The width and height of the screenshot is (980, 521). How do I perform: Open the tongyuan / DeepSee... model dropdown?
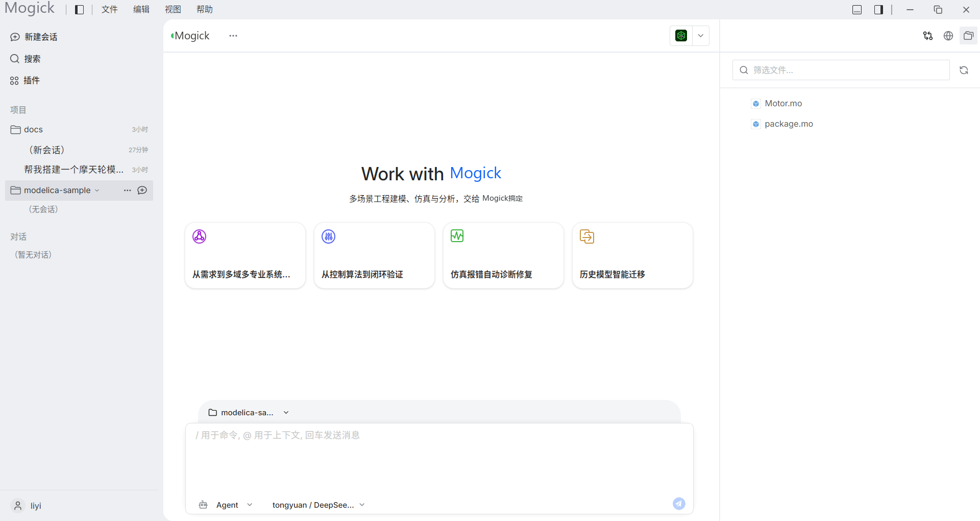[318, 505]
